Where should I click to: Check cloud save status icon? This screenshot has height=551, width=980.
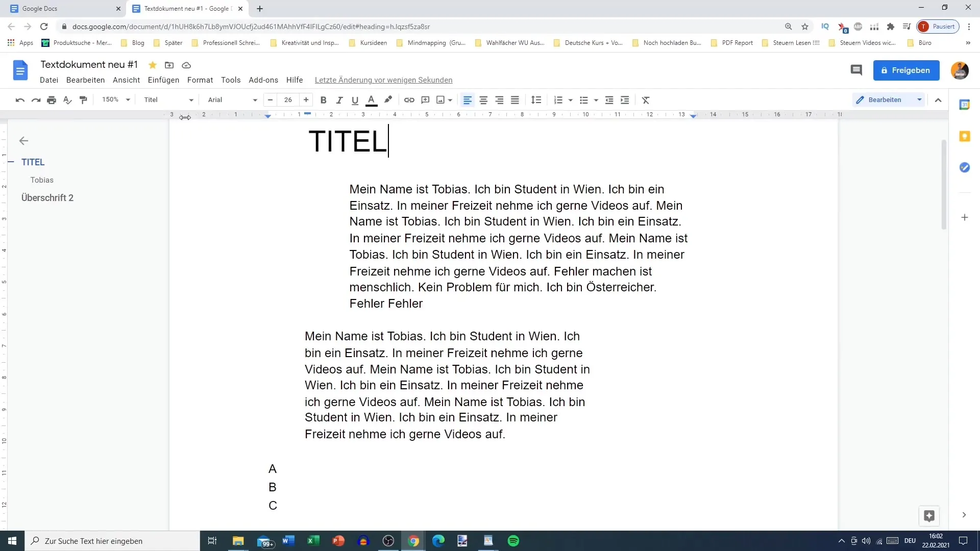click(x=186, y=65)
